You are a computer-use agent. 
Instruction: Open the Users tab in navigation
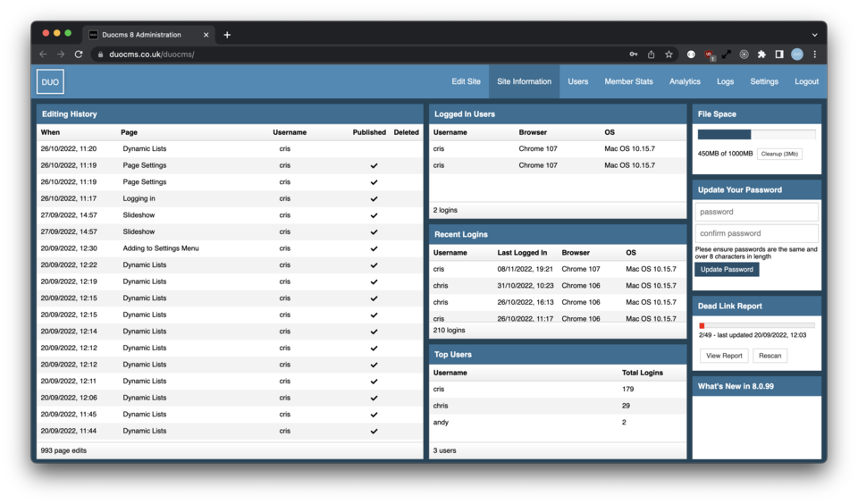(x=577, y=81)
